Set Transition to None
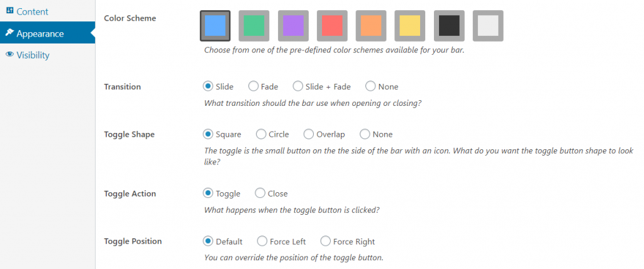 [x=370, y=86]
